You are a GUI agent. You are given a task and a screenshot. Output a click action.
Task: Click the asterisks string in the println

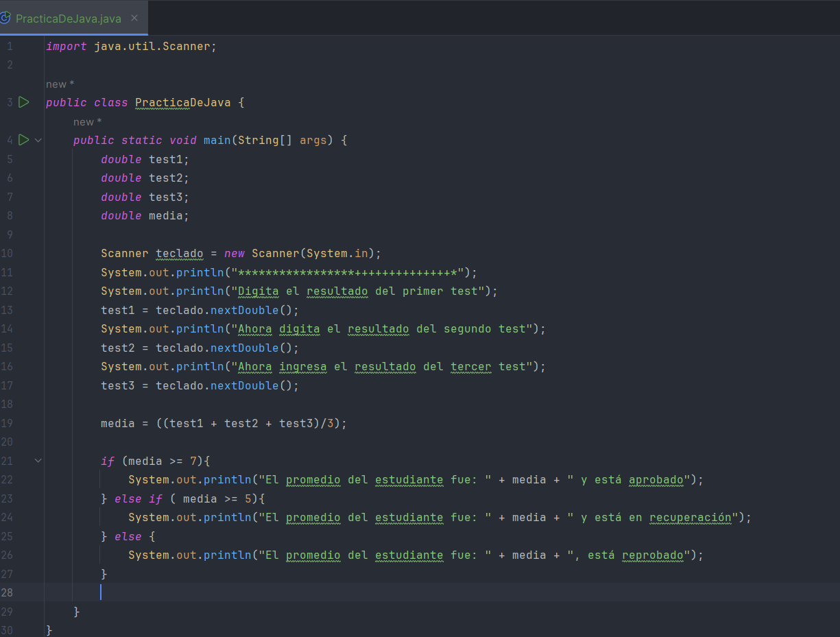[x=348, y=272]
